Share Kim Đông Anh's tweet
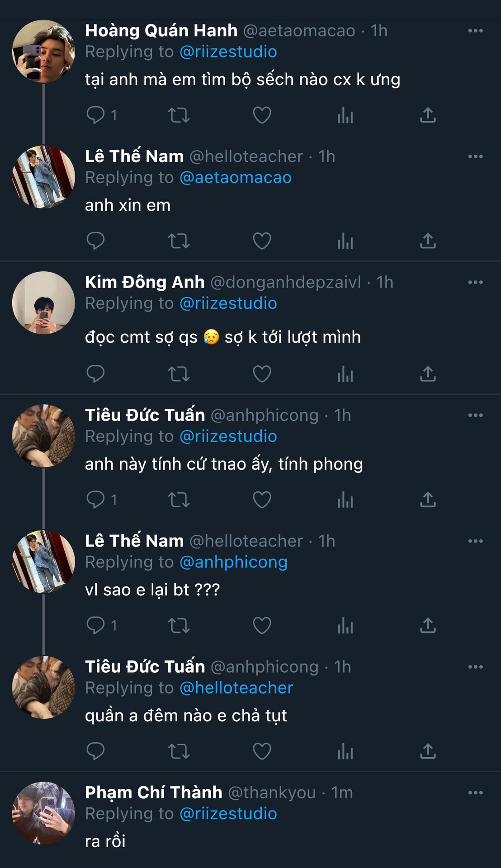This screenshot has width=501, height=868. (428, 374)
